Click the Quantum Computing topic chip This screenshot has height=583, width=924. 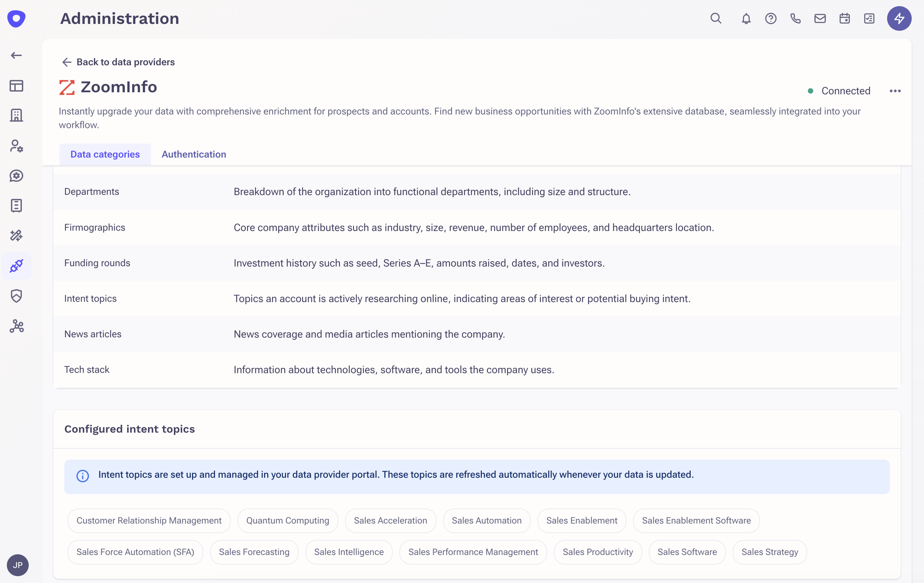pos(287,520)
